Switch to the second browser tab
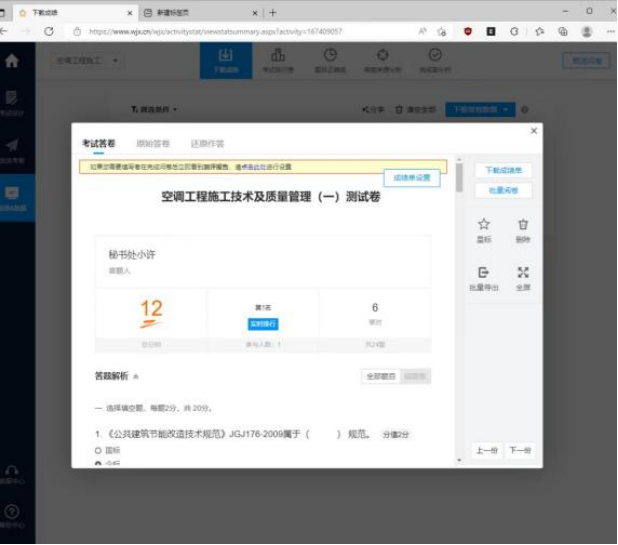The height and width of the screenshot is (545, 618). (x=199, y=13)
